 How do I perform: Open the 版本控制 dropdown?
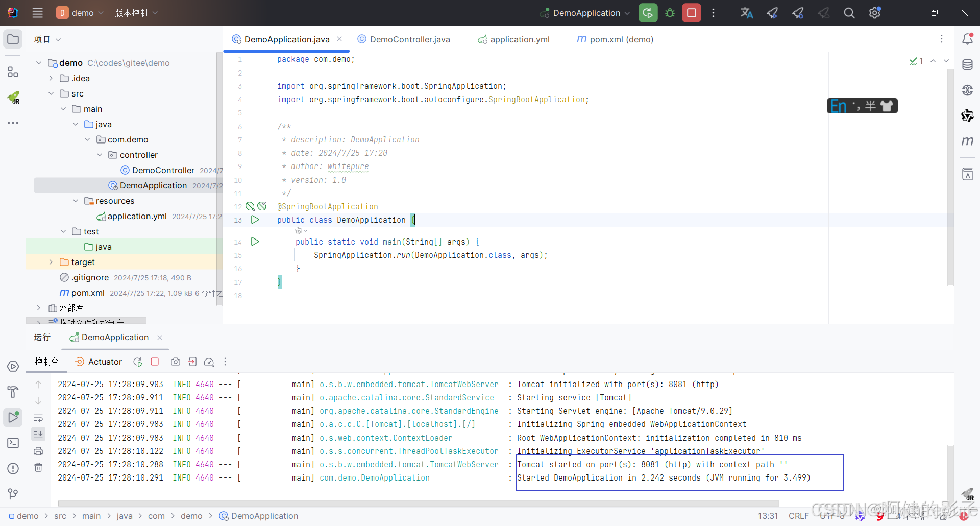pos(136,13)
